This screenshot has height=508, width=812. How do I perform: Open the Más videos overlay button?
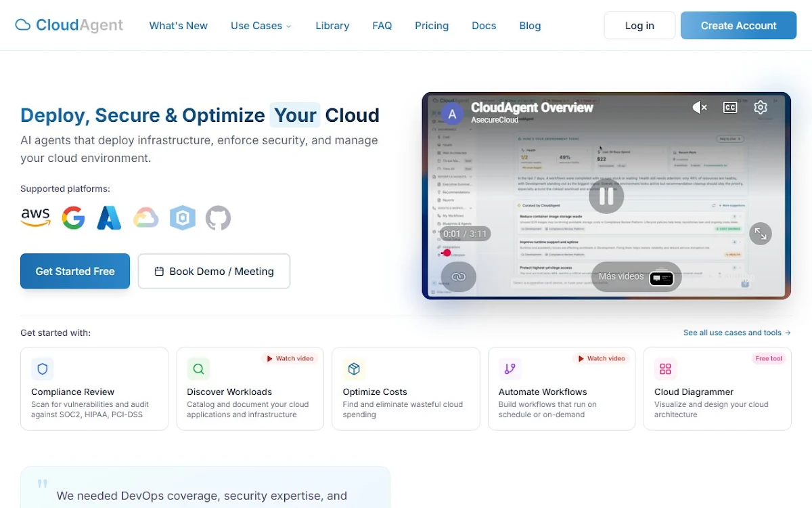point(637,277)
